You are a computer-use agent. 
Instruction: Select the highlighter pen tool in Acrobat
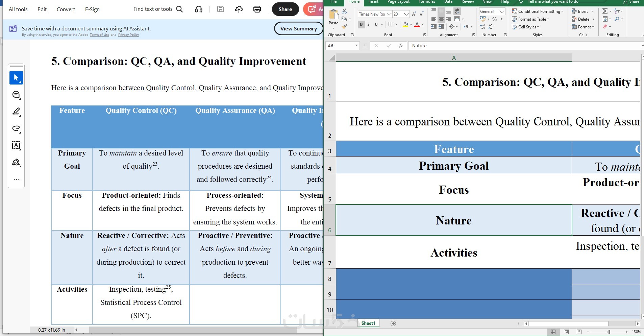[16, 112]
